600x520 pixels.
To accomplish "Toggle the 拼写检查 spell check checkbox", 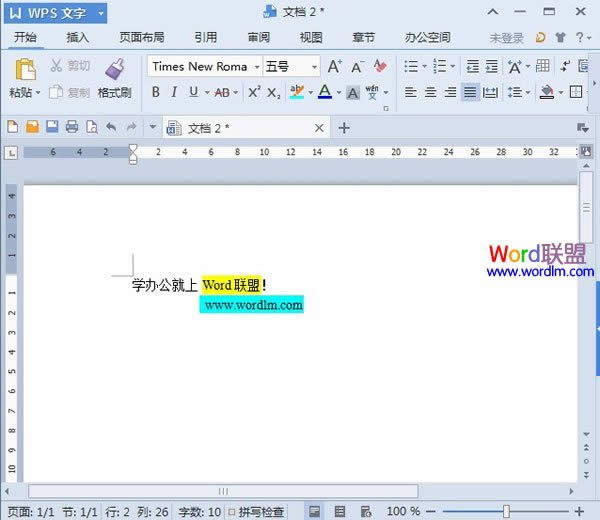I will click(232, 511).
